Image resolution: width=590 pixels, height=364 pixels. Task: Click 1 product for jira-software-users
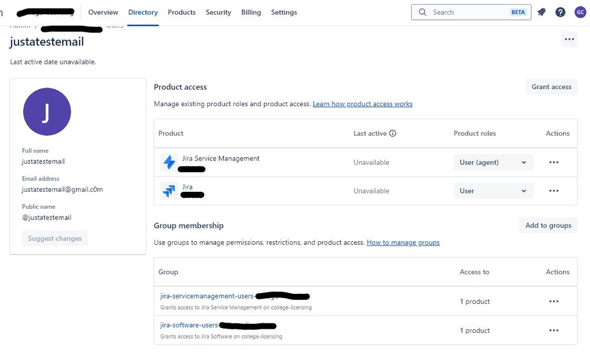475,330
